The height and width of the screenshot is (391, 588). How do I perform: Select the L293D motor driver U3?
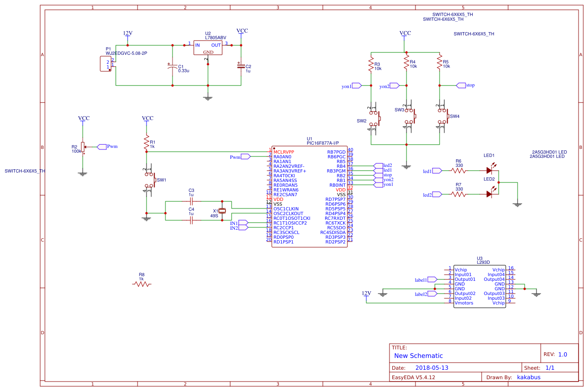pyautogui.click(x=480, y=286)
